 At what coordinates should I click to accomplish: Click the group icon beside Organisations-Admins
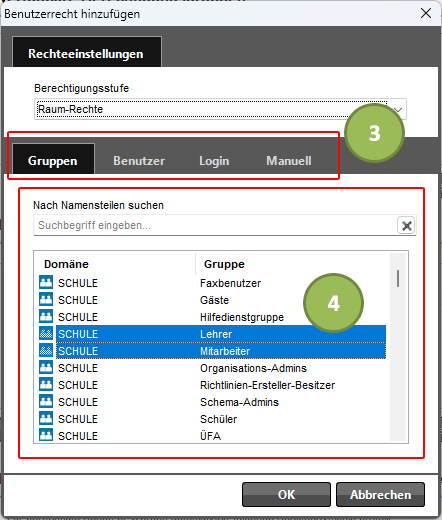[x=46, y=367]
